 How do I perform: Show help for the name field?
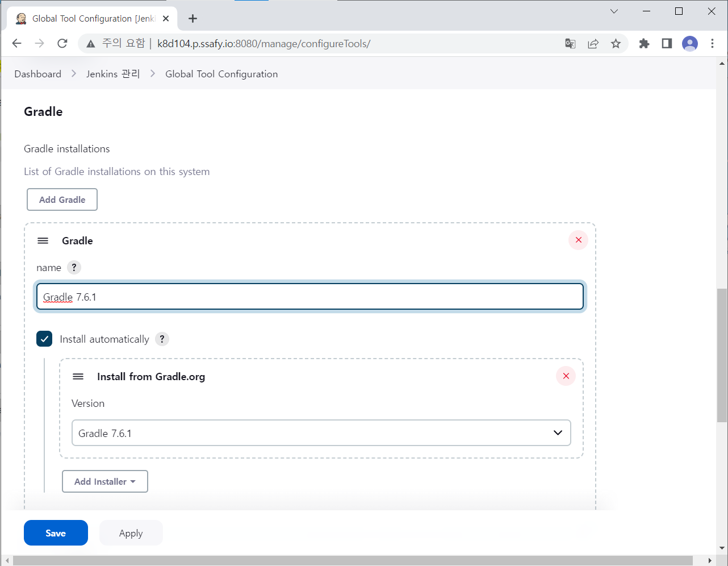pos(74,267)
